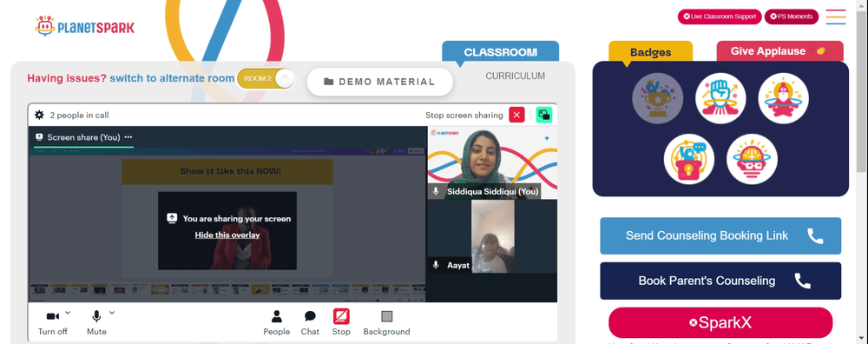Open SparkX
Viewport: 868px width, 344px height.
pyautogui.click(x=720, y=323)
